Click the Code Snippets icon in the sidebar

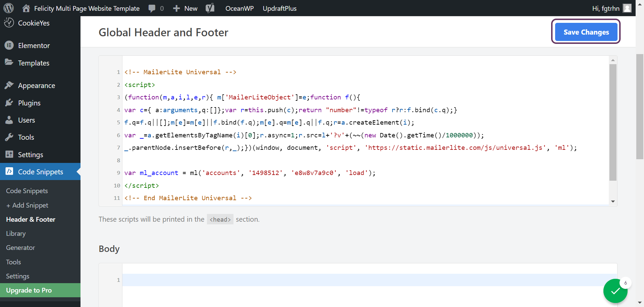(x=9, y=172)
